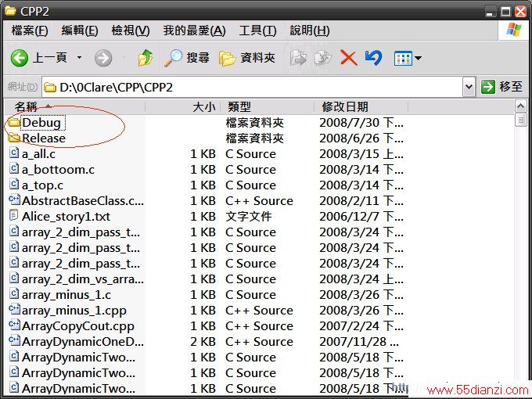
Task: Click the 文字文件 type cell
Action: [249, 217]
